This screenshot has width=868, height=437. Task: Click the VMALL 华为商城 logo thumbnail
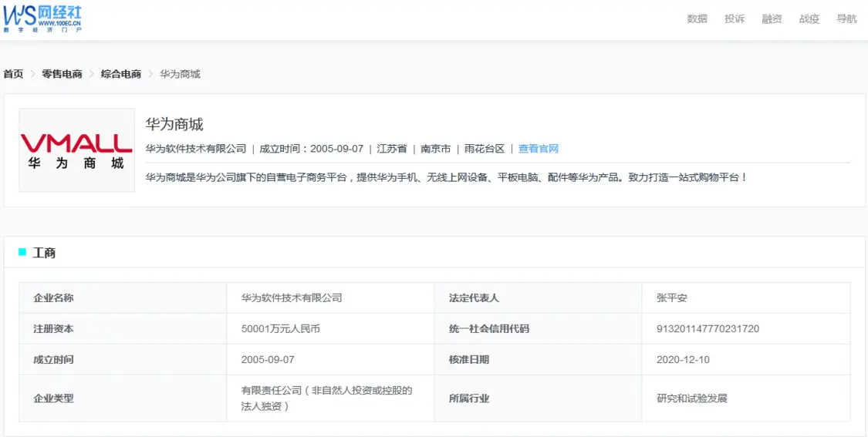point(77,150)
